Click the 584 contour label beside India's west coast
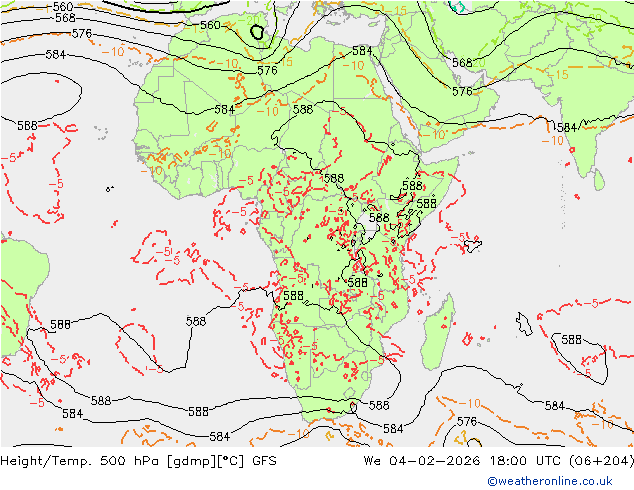Image resolution: width=634 pixels, height=490 pixels. (566, 128)
